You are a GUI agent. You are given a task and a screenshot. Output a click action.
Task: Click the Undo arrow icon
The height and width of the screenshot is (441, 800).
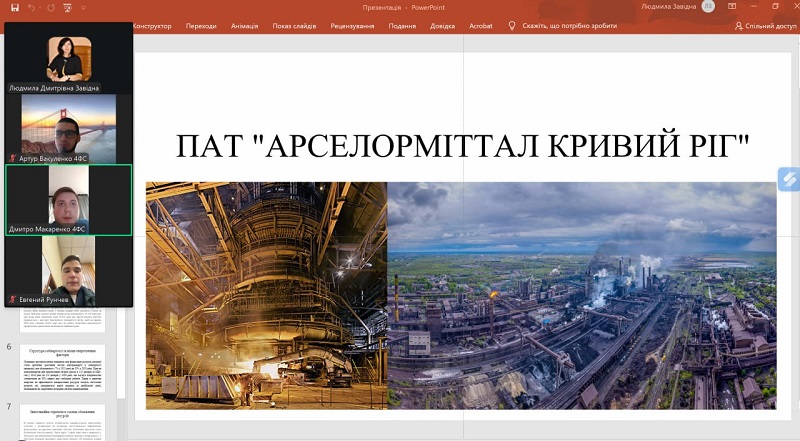(x=32, y=7)
